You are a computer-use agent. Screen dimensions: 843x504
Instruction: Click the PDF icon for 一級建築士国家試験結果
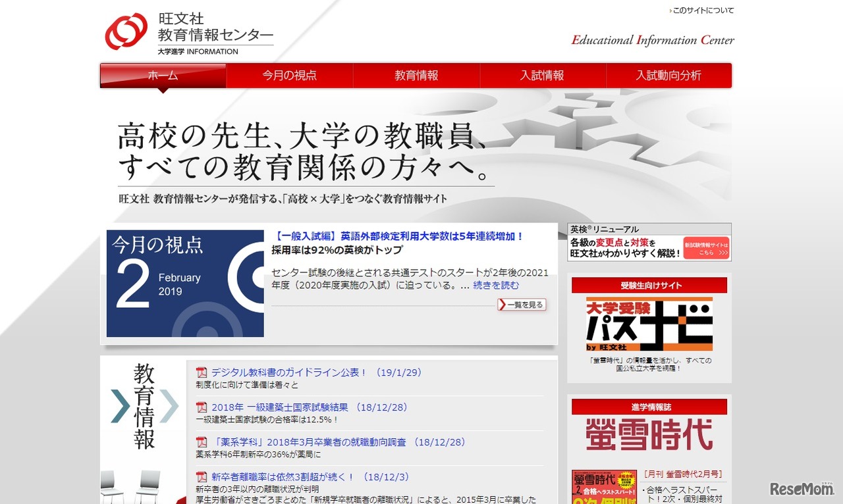coord(201,407)
